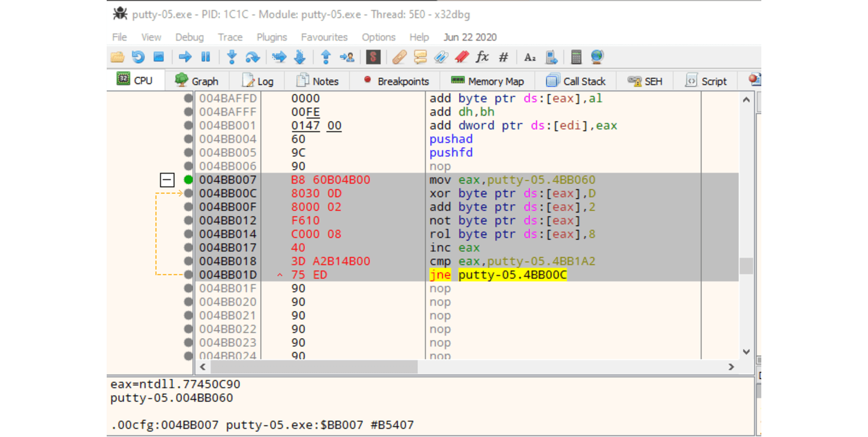This screenshot has height=437, width=868.
Task: Toggle breakpoint dot at address 004BB004
Action: click(x=189, y=139)
